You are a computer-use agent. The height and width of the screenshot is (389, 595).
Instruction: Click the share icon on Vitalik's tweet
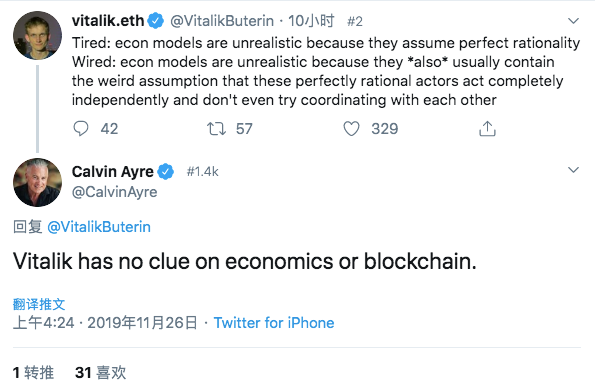[487, 129]
